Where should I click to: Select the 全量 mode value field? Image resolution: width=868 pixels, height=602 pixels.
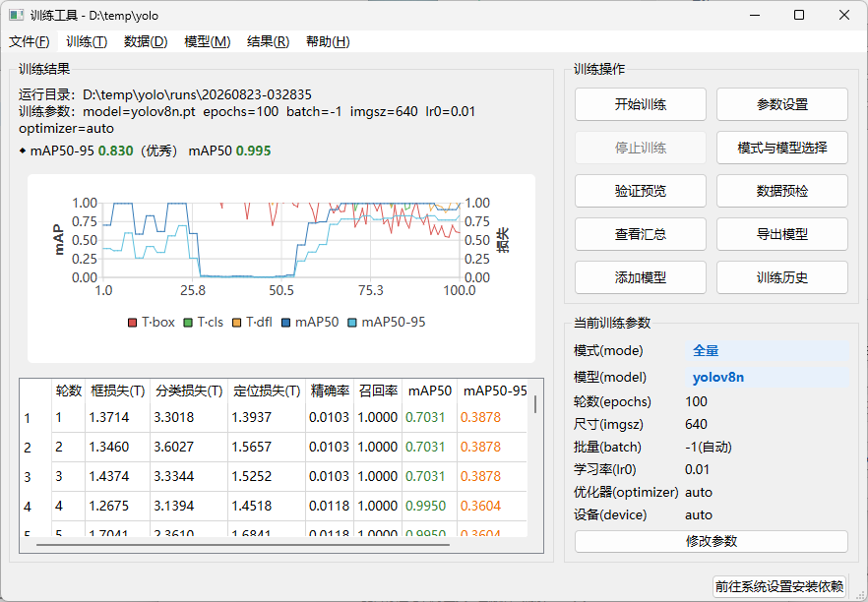tap(768, 351)
